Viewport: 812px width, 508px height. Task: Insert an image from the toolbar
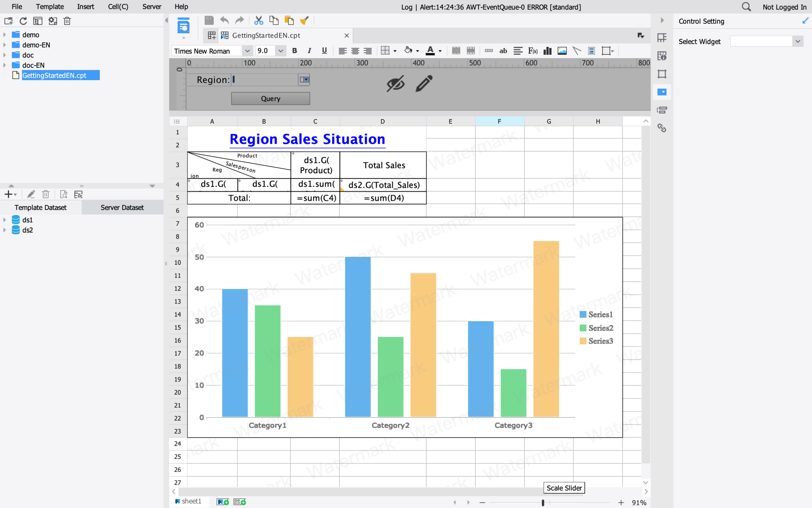[x=562, y=51]
